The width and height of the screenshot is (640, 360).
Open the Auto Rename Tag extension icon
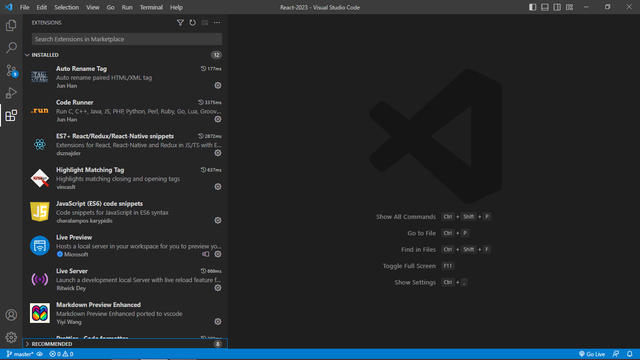[40, 77]
